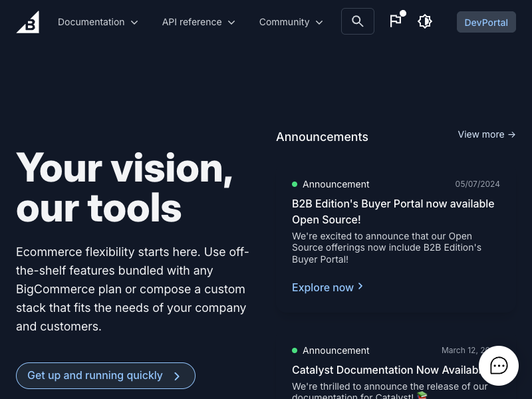Click the arrow icon in View more
Viewport: 532px width, 399px height.
pos(511,135)
